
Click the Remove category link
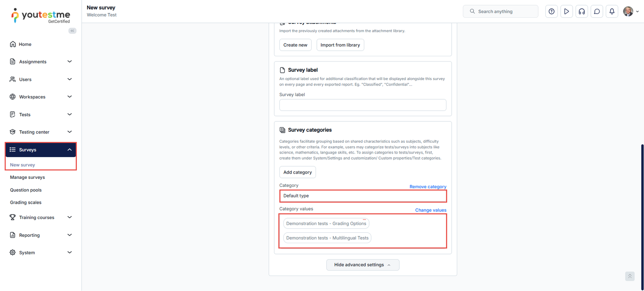[x=428, y=187]
